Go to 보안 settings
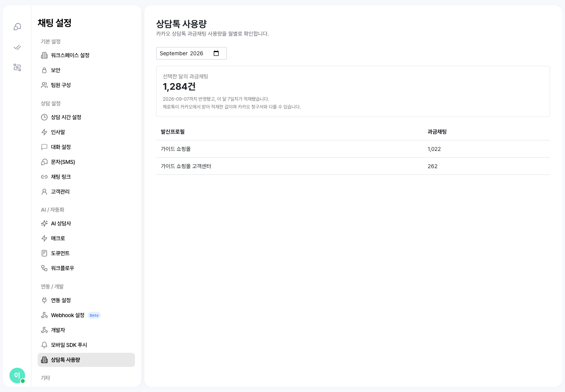565x392 pixels. coord(86,70)
